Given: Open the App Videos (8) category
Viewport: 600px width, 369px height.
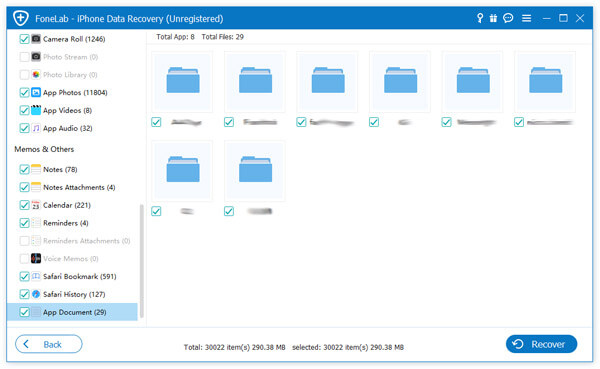Looking at the screenshot, I should click(67, 110).
